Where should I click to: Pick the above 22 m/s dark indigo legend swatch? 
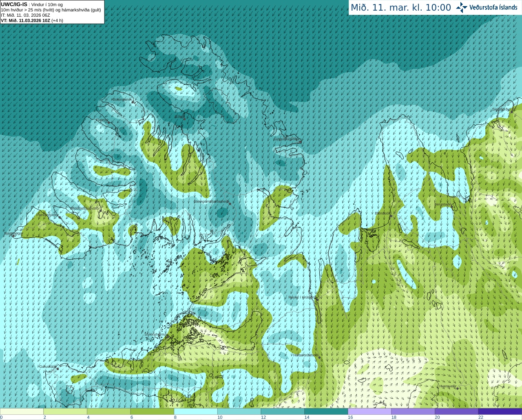click(500, 411)
